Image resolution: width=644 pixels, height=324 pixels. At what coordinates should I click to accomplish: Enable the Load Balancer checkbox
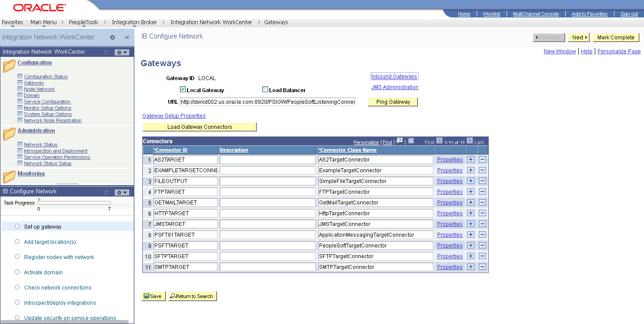(x=265, y=89)
